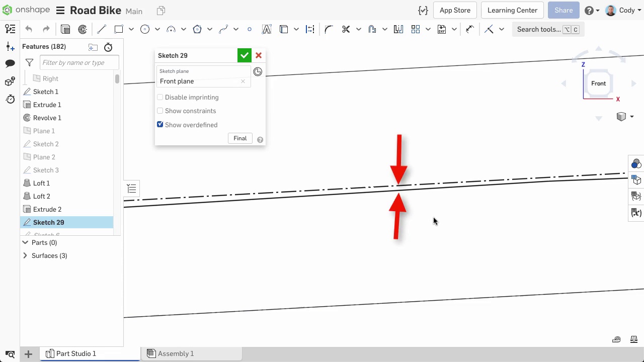Viewport: 644px width, 362px height.
Task: Open the polygon tool dropdown arrow
Action: click(209, 30)
